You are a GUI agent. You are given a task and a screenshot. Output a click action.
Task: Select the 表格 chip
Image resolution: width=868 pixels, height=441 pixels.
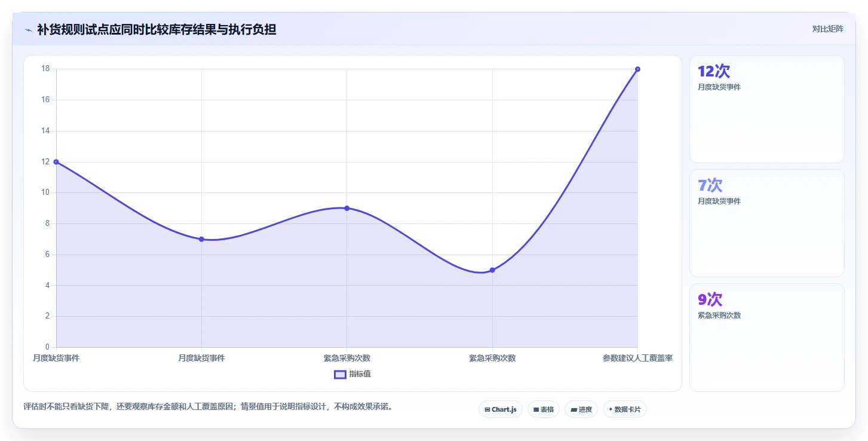pyautogui.click(x=543, y=409)
